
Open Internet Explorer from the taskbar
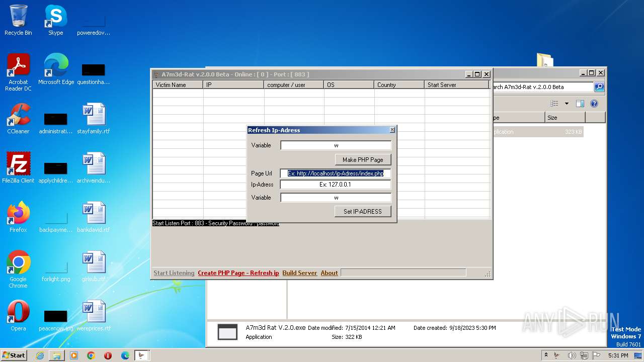click(x=40, y=355)
